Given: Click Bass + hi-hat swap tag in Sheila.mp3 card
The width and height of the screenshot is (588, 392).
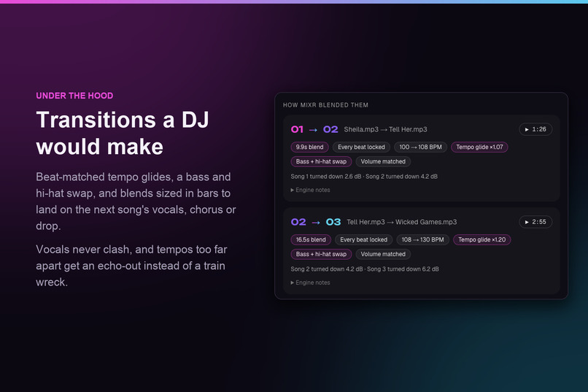Looking at the screenshot, I should tap(321, 161).
